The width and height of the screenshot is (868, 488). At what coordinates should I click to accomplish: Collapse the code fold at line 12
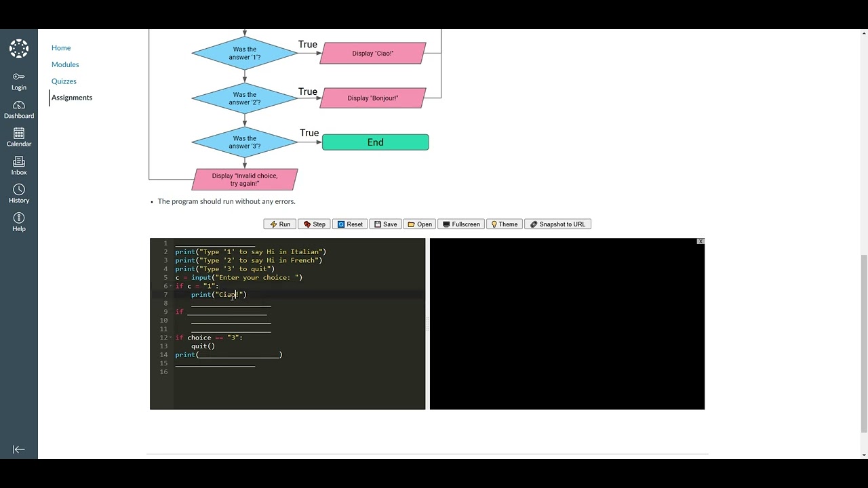click(171, 338)
